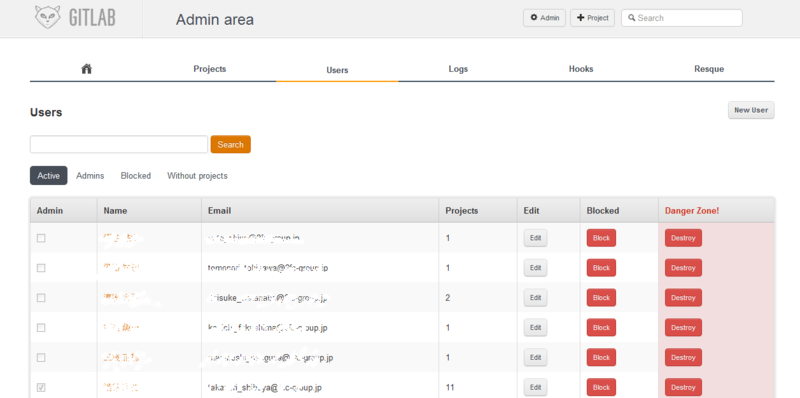Click Edit in the first user row
The height and width of the screenshot is (398, 800).
(535, 238)
